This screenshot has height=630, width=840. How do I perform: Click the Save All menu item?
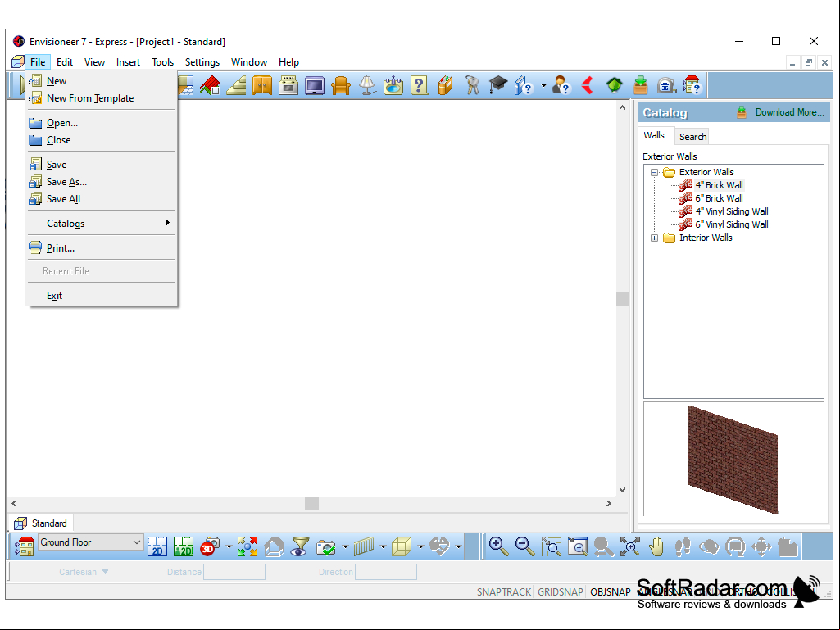coord(102,199)
